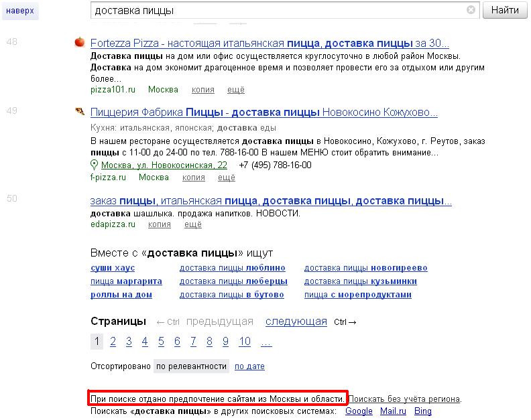Click the tomato favicon beside Fortezza Pizza
The width and height of the screenshot is (531, 420).
click(79, 42)
